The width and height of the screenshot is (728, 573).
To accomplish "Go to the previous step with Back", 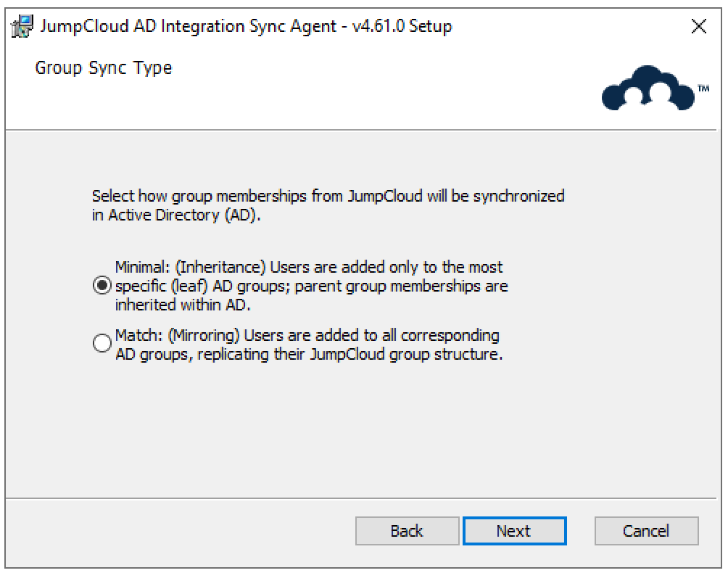I will tap(407, 531).
